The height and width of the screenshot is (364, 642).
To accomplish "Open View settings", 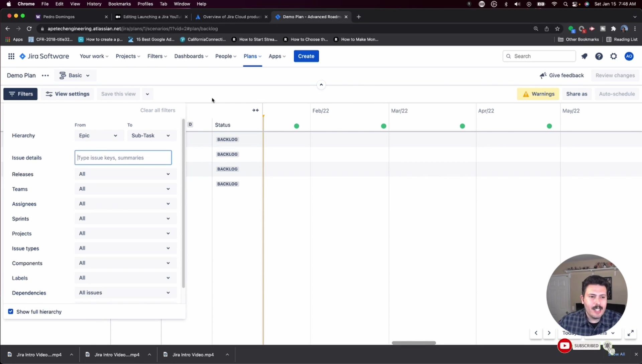I will click(68, 94).
